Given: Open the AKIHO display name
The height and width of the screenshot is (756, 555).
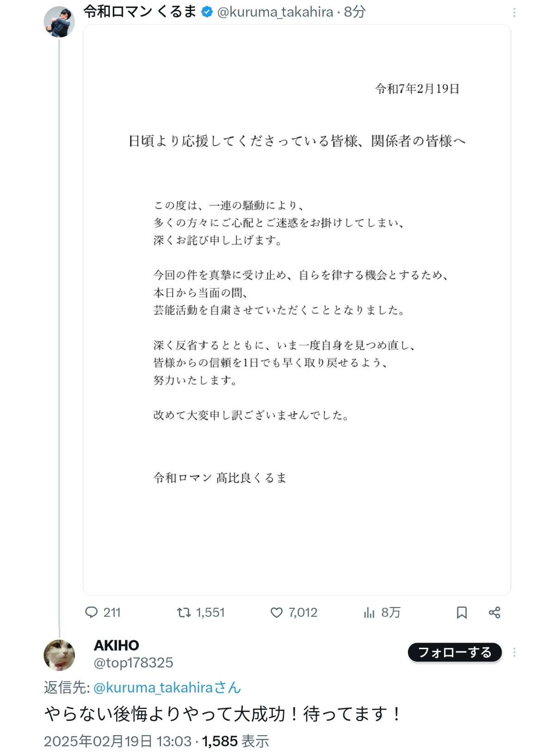Looking at the screenshot, I should 116,645.
